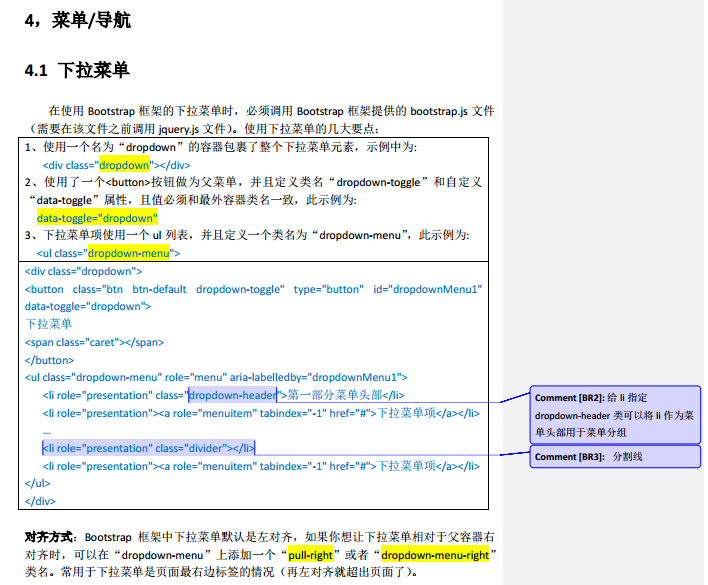Click the highlighted word "dropdown" in div class line
Screen dimensions: 708x585
(x=124, y=165)
